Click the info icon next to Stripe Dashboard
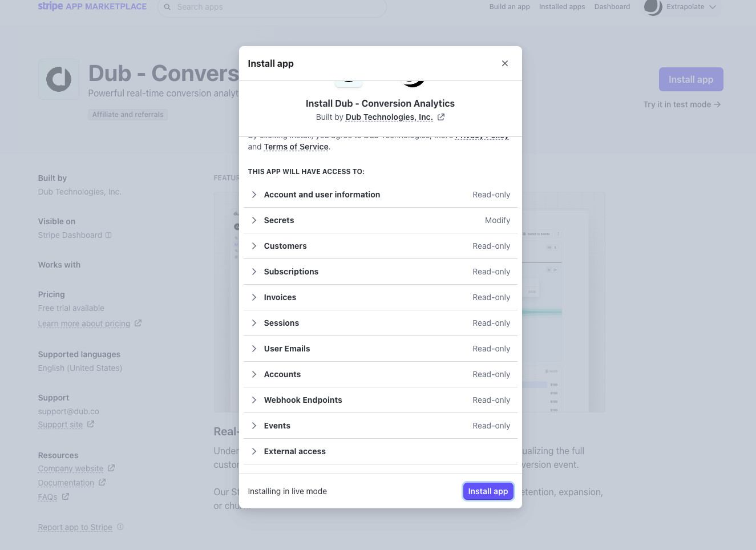The image size is (756, 550). click(108, 235)
